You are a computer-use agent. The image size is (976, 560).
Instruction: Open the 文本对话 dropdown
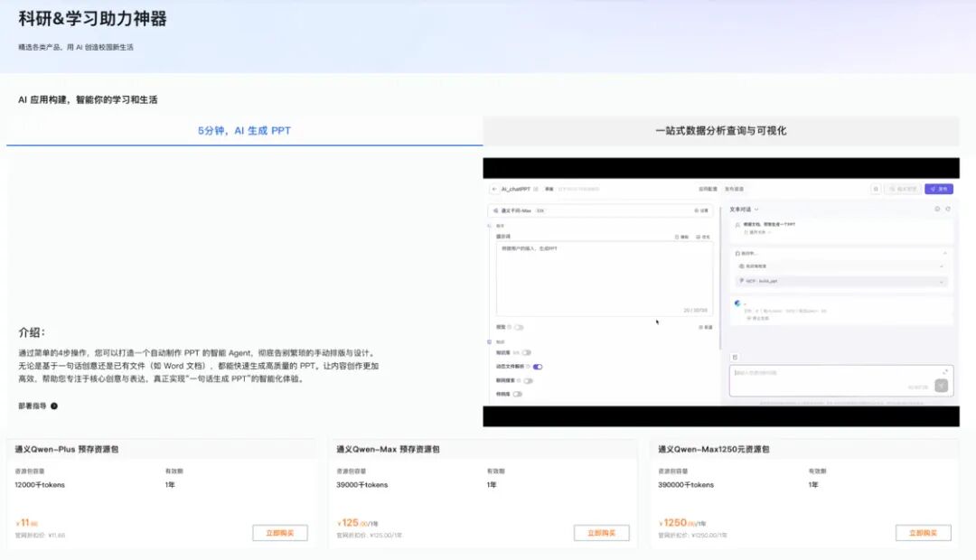coord(745,209)
